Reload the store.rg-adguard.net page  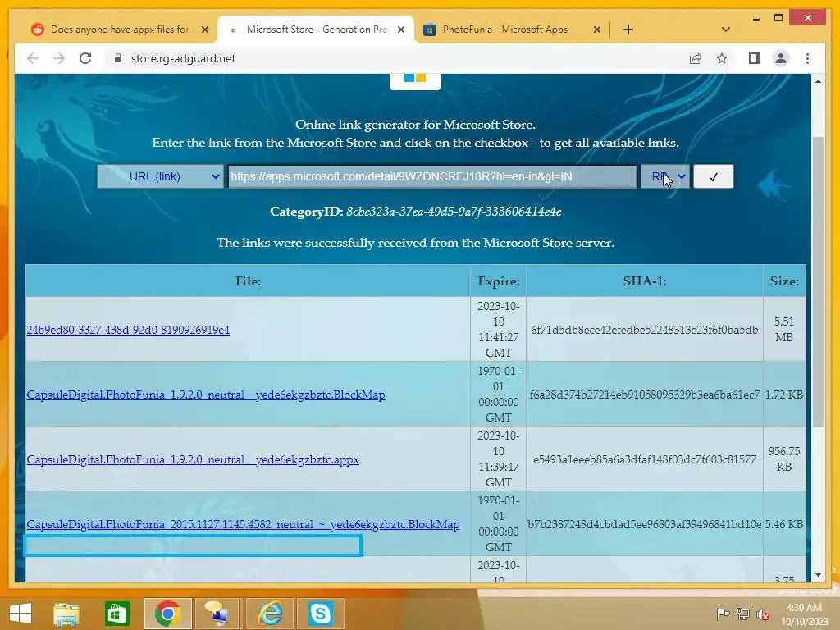click(x=85, y=58)
